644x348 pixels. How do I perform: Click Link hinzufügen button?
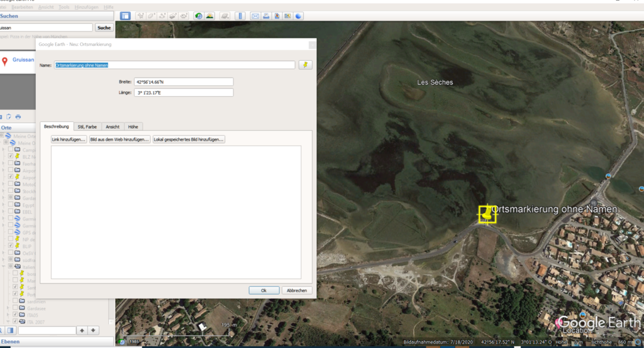pos(69,139)
